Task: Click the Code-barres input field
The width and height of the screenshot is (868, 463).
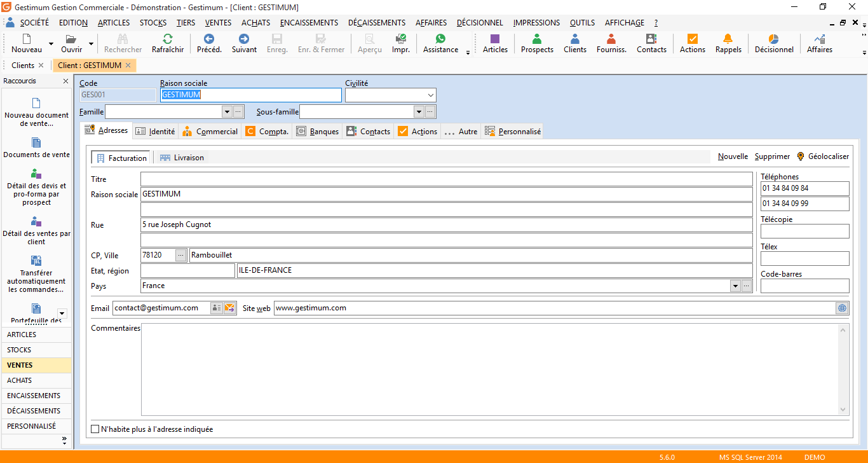Action: [804, 286]
